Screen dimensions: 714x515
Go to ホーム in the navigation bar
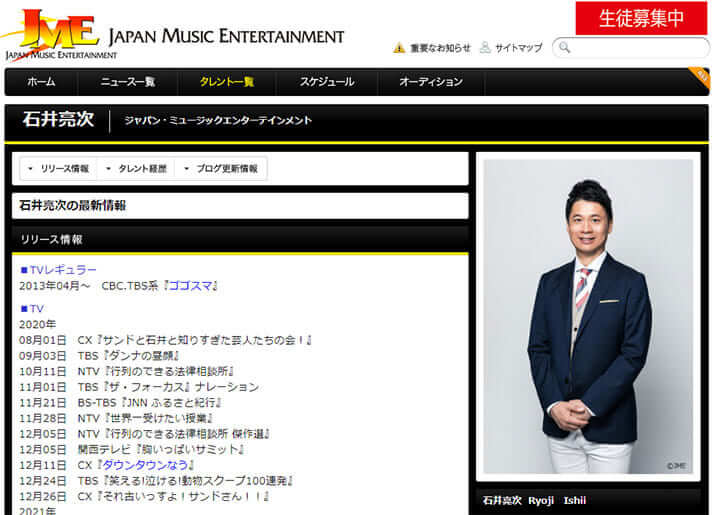[x=41, y=82]
